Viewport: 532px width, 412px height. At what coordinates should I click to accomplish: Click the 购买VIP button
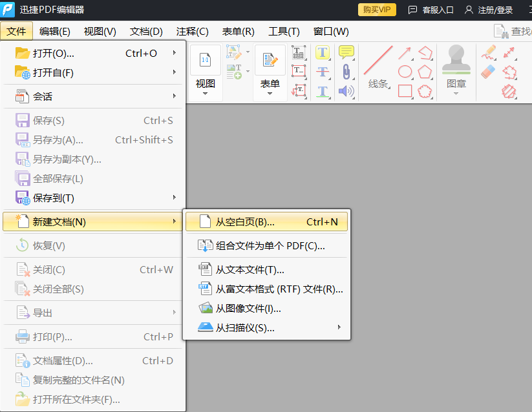(377, 10)
